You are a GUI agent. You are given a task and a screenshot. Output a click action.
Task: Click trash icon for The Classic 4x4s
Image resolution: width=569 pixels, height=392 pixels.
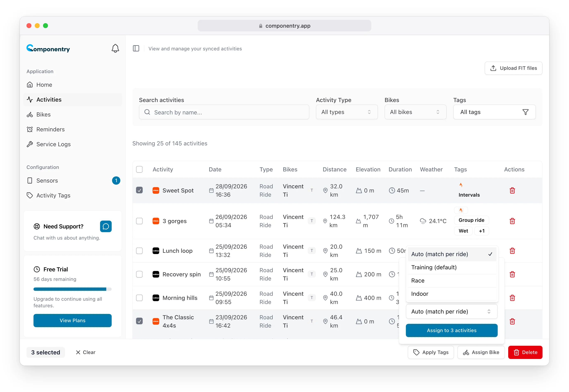[512, 321]
